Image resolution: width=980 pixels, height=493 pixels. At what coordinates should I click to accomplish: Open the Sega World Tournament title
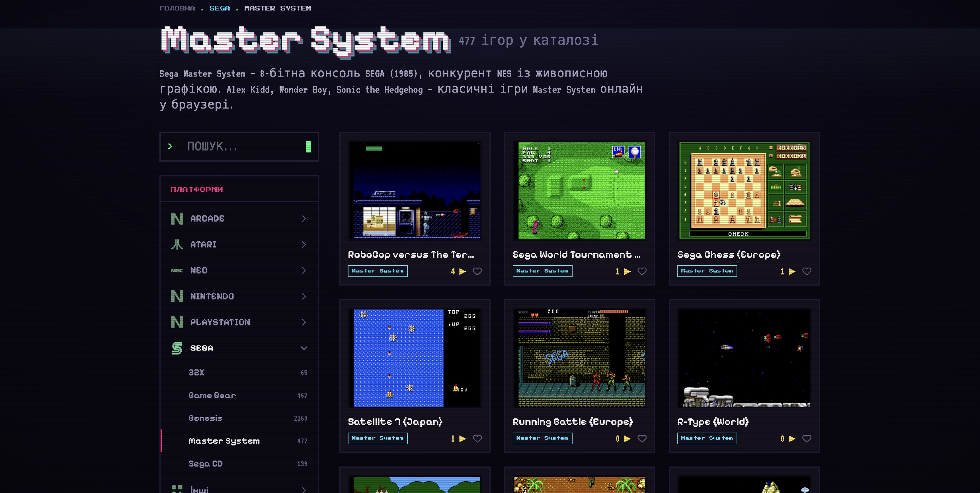click(576, 254)
